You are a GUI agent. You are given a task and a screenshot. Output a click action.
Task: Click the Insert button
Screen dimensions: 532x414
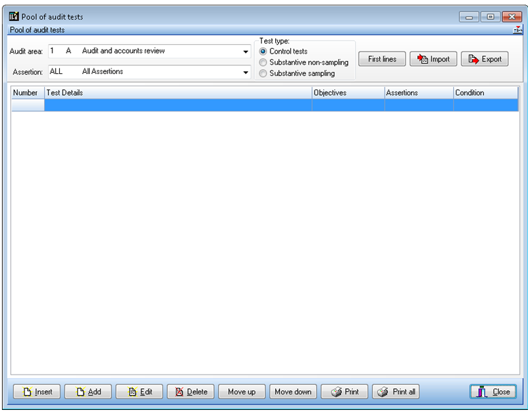point(37,392)
